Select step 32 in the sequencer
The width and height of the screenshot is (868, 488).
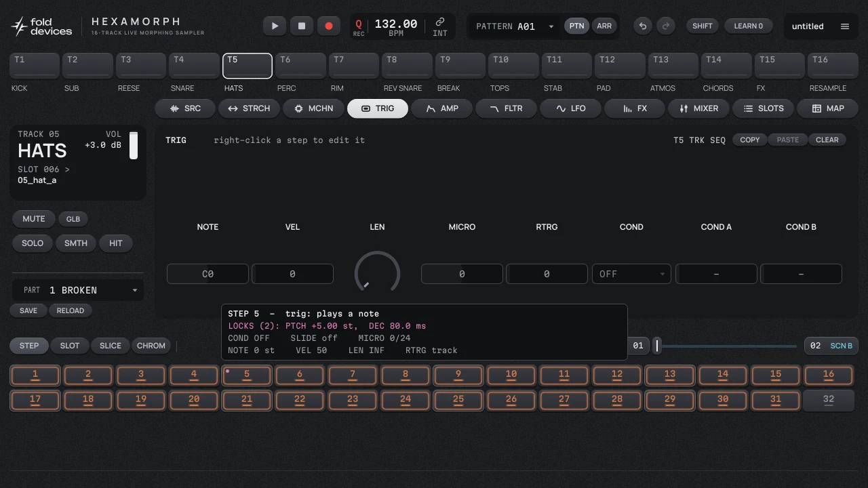tap(829, 400)
